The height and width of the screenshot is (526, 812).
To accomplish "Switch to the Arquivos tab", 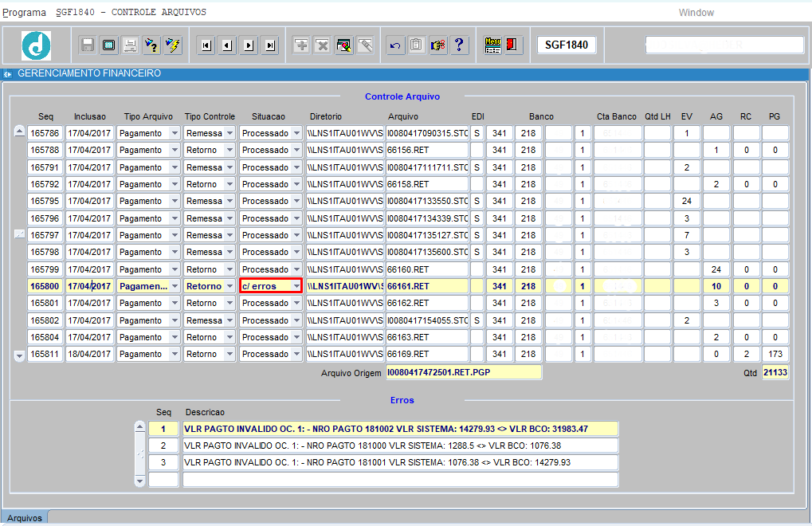I will (x=24, y=518).
